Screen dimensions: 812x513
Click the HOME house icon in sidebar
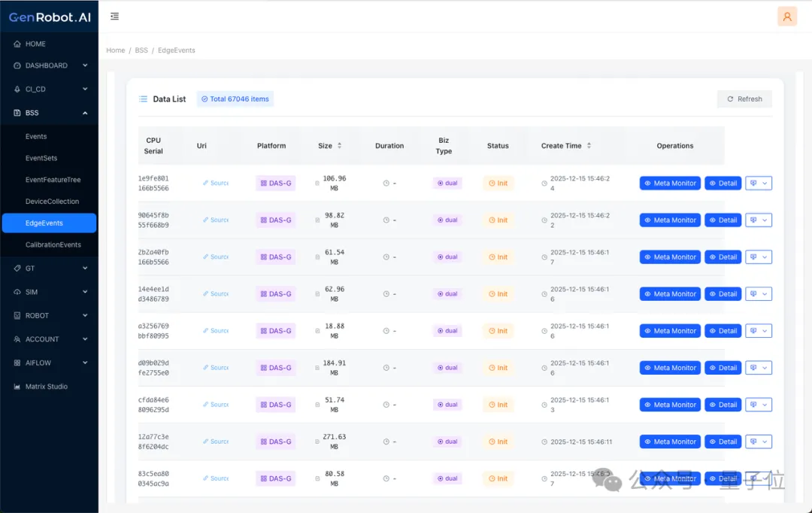coord(17,44)
